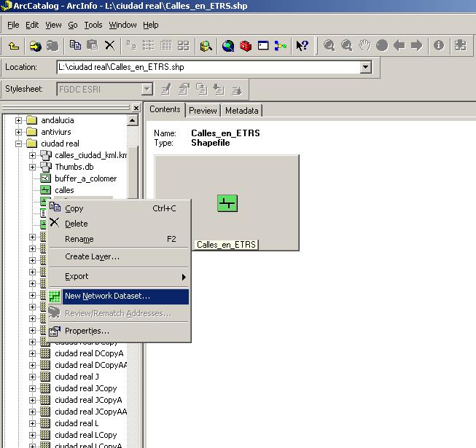Image resolution: width=476 pixels, height=448 pixels.
Task: Click the Create Thumbnail icon
Action: 460,45
